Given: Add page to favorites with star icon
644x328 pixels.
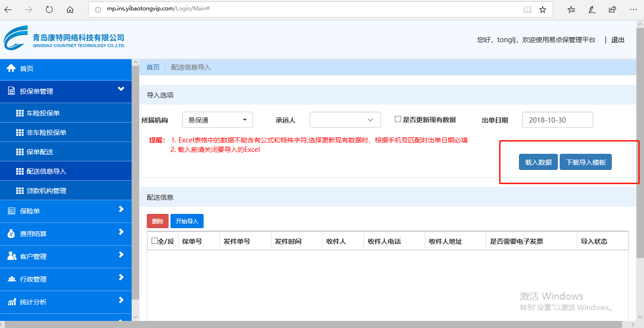Looking at the screenshot, I should click(x=543, y=9).
